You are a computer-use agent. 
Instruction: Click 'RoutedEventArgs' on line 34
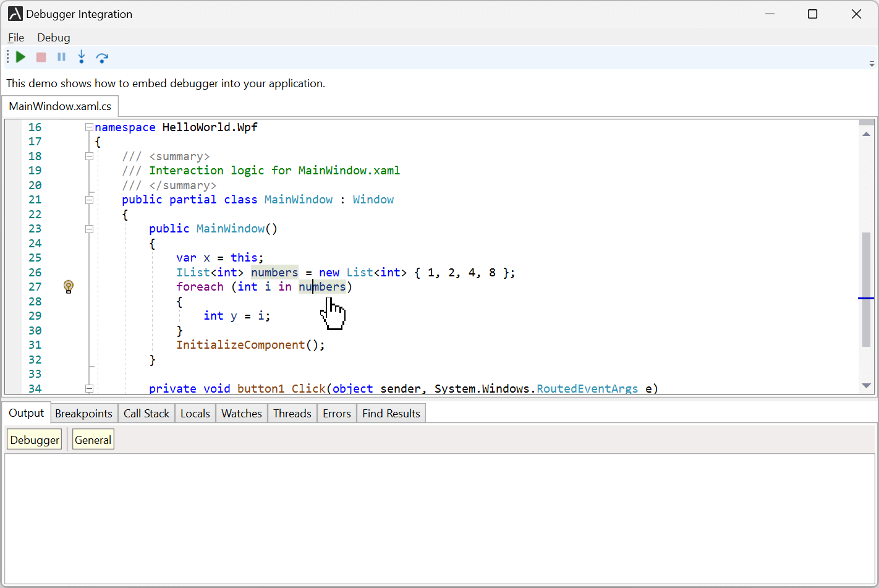(x=587, y=388)
